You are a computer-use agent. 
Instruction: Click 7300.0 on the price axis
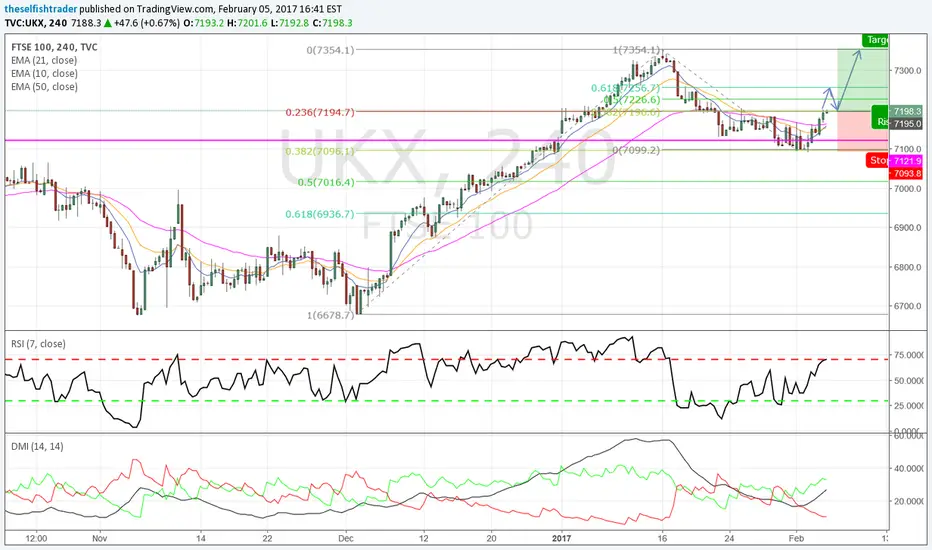tap(907, 71)
